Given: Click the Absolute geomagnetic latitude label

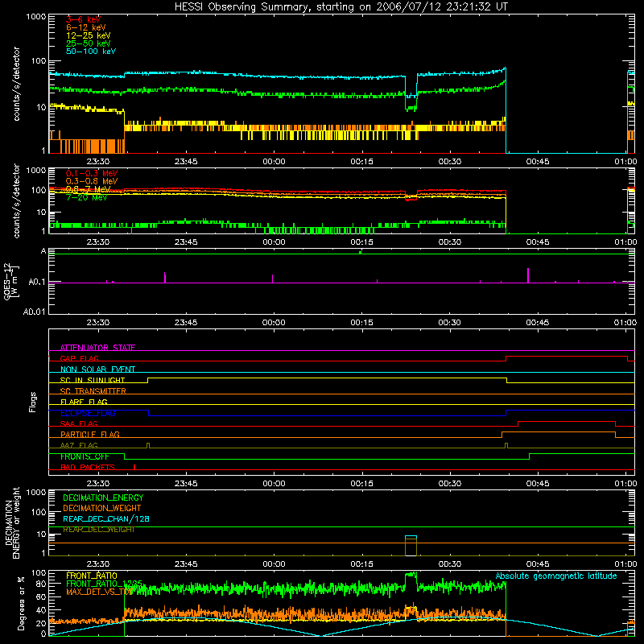Looking at the screenshot, I should pos(556,576).
